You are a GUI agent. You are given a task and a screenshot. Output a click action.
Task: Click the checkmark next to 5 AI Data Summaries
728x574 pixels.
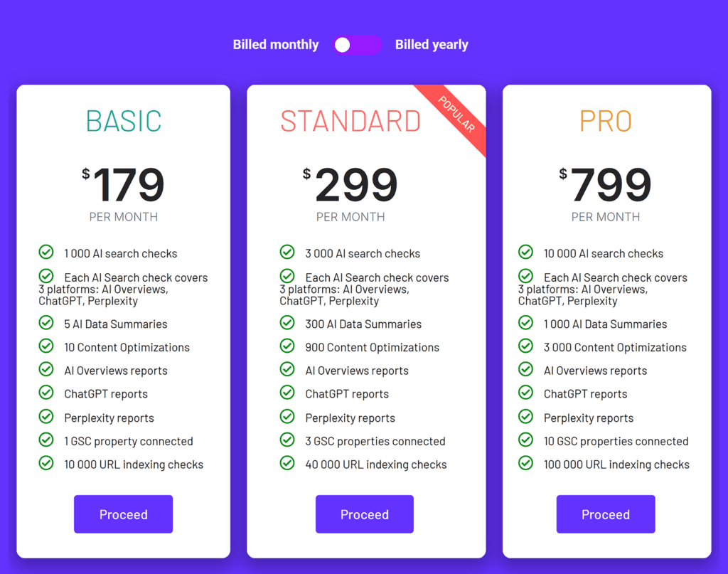(46, 324)
